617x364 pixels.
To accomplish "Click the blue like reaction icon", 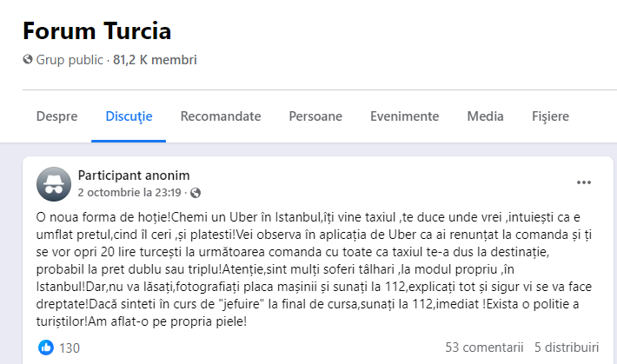I will pyautogui.click(x=46, y=347).
